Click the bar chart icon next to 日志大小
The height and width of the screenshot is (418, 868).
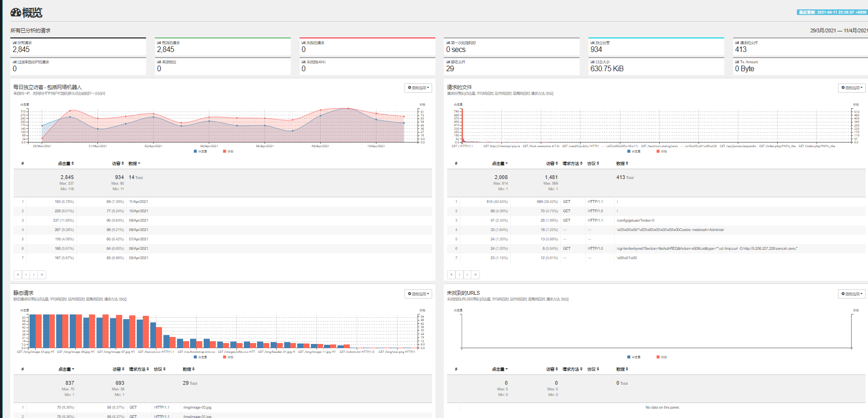tap(592, 62)
